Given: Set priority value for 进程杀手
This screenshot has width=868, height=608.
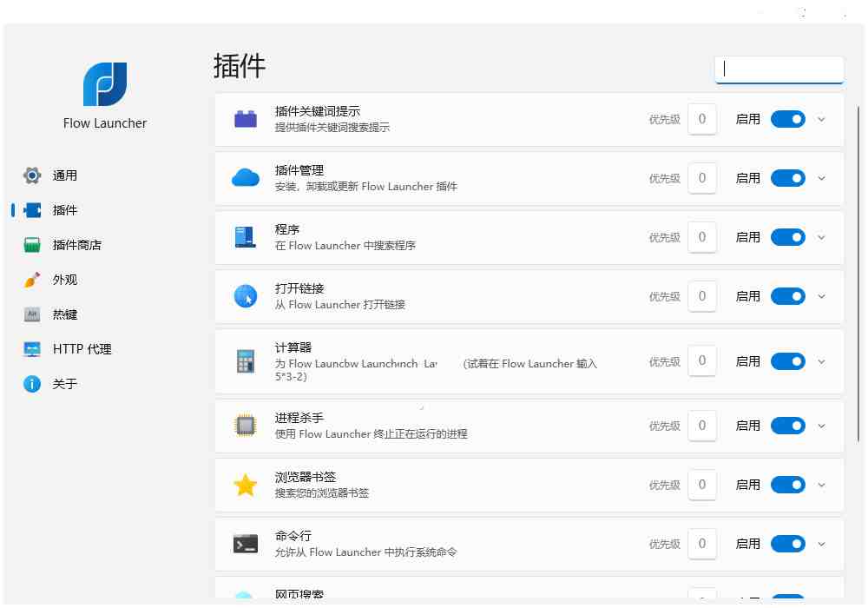Looking at the screenshot, I should tap(702, 425).
